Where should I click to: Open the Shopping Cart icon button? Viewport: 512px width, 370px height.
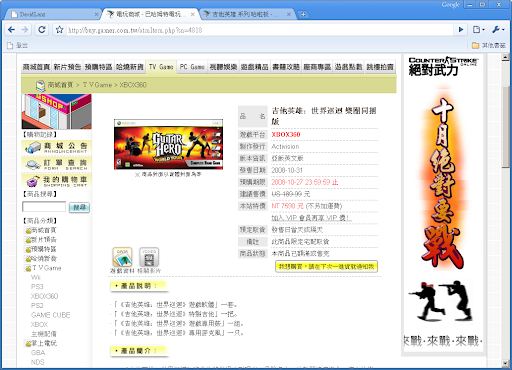(56, 181)
